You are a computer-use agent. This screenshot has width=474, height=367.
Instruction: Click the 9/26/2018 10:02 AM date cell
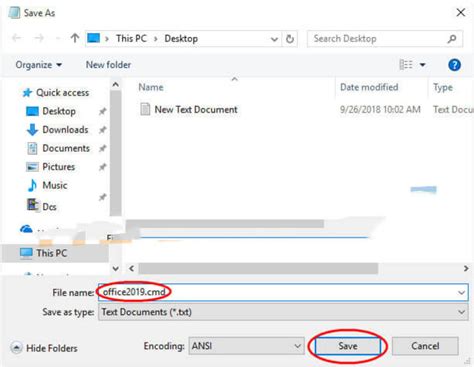point(380,109)
